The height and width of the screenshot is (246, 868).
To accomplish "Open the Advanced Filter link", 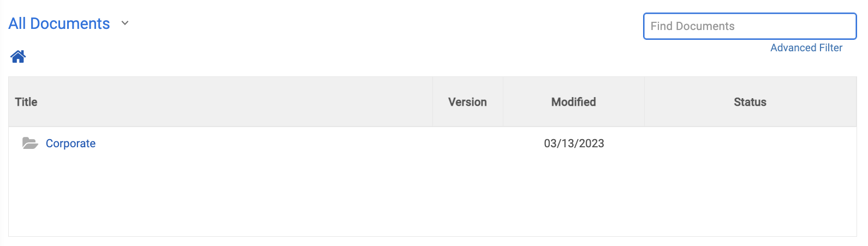I will pos(806,48).
